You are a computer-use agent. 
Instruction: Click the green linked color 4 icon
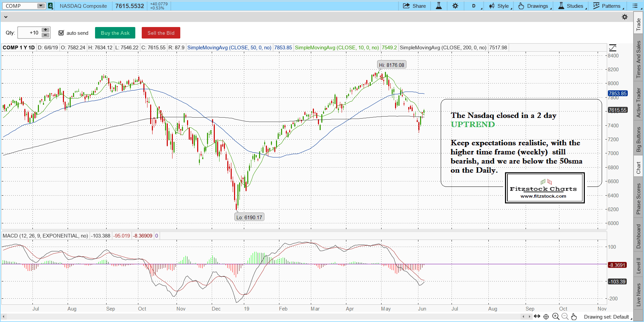(x=50, y=6)
